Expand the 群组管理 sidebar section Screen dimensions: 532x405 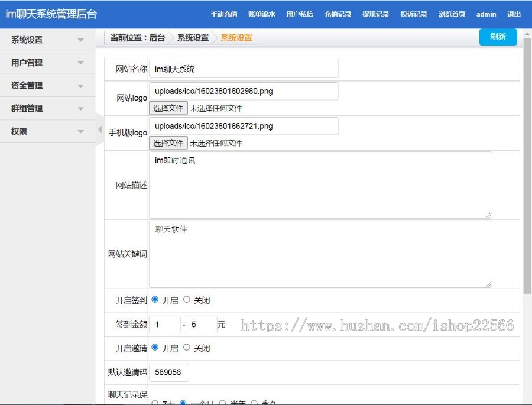pos(47,108)
